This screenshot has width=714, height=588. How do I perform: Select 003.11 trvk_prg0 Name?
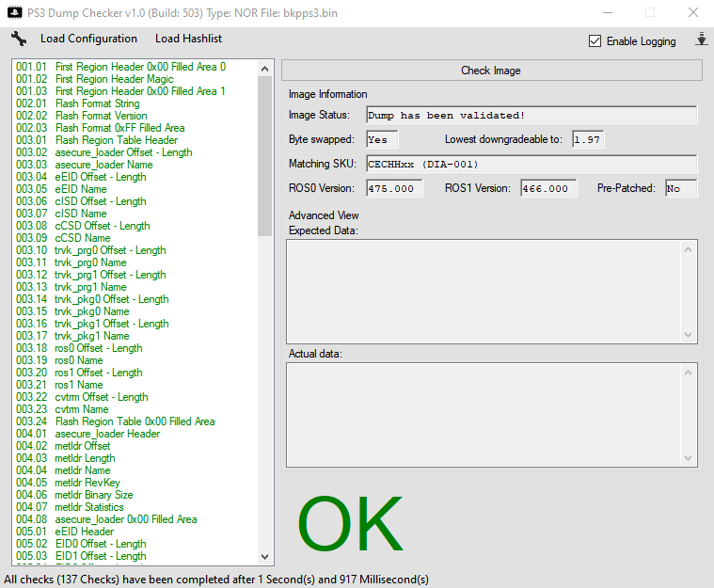(x=71, y=262)
